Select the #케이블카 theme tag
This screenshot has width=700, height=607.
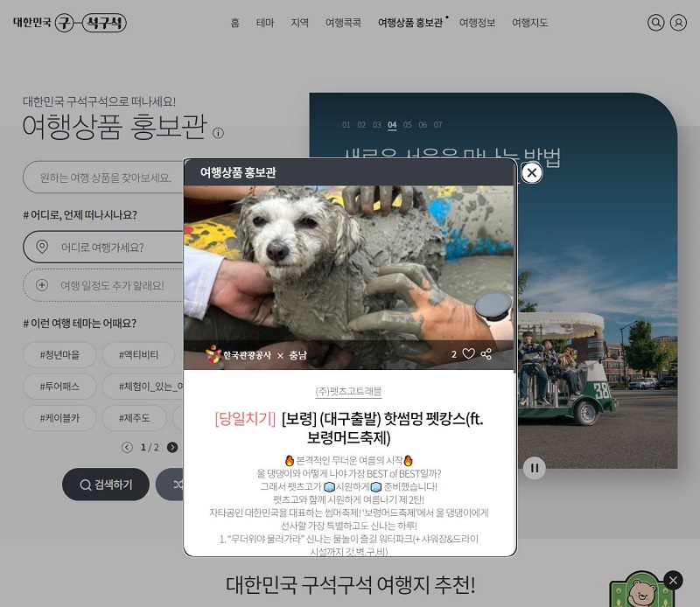[x=59, y=418]
